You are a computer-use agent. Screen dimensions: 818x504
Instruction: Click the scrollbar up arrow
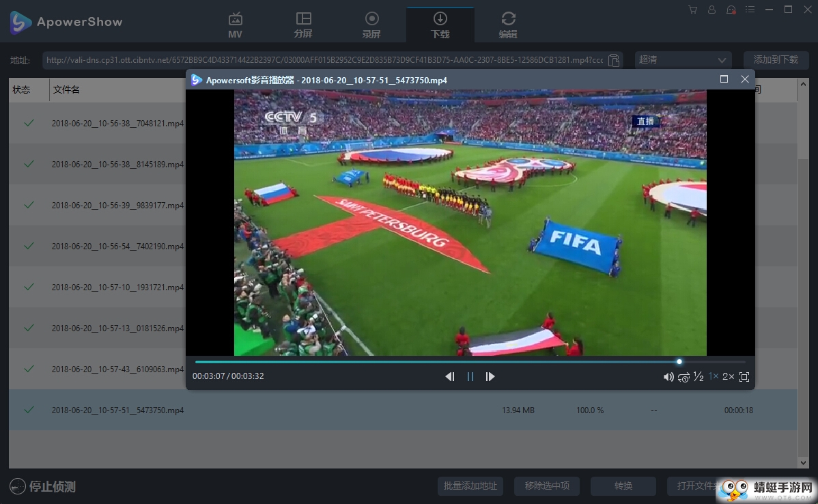[803, 84]
